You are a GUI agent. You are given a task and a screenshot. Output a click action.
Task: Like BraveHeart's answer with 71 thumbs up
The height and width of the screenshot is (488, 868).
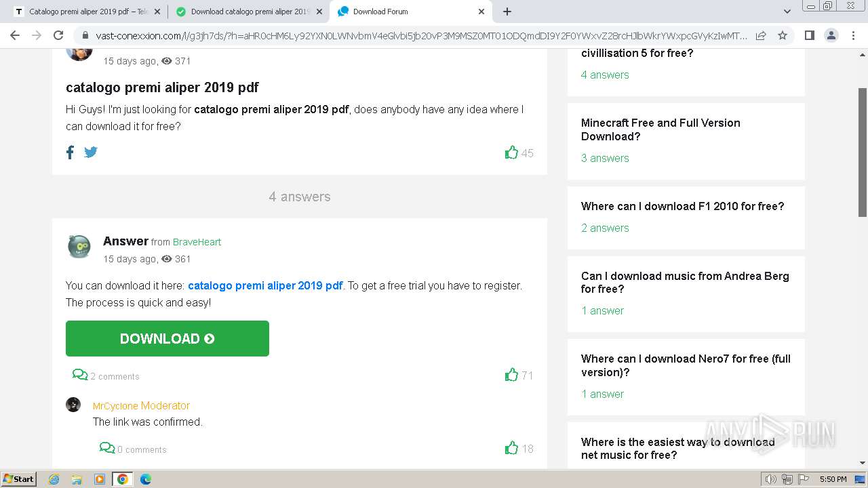pyautogui.click(x=511, y=375)
